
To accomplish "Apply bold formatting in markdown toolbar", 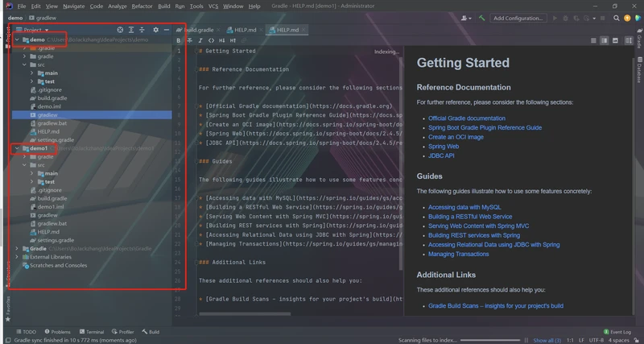I will pyautogui.click(x=179, y=39).
